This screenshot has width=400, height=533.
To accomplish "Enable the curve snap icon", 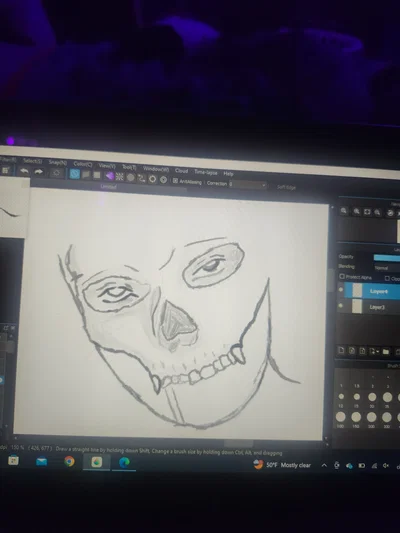I will 142,178.
